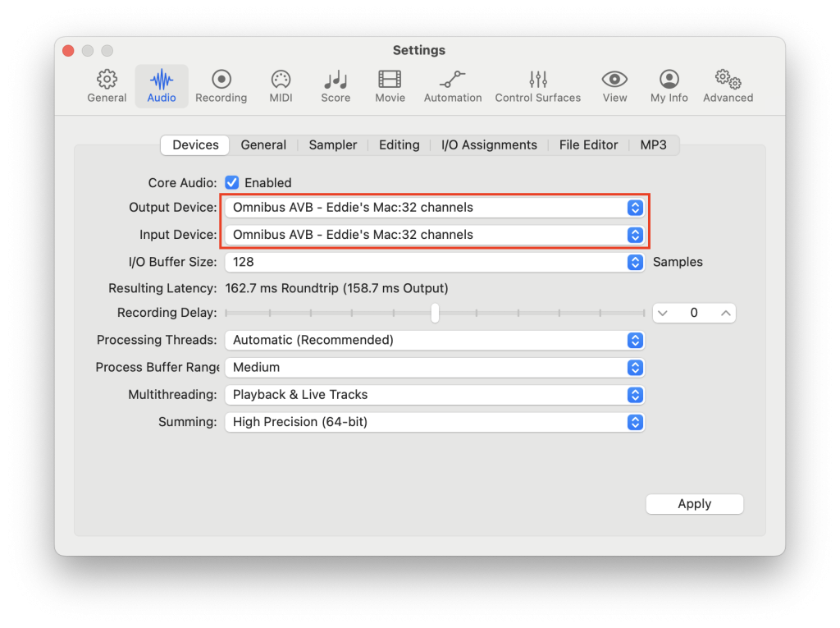
Task: Switch to the Sampler tab
Action: click(333, 144)
